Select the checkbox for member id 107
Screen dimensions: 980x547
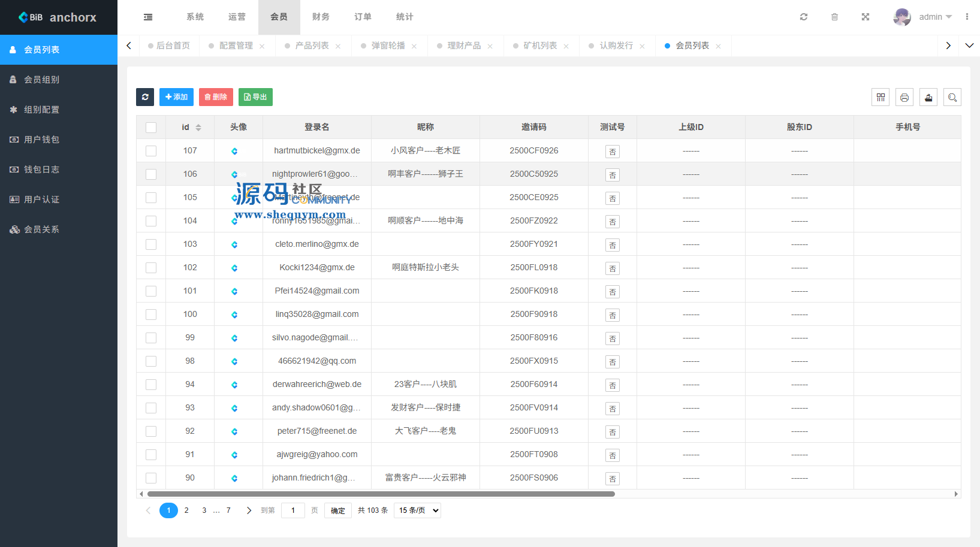151,151
